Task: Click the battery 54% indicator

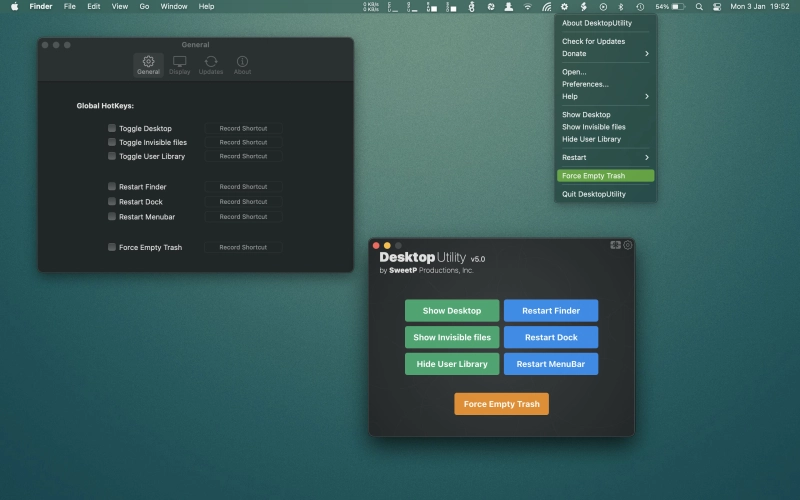Action: (669, 7)
